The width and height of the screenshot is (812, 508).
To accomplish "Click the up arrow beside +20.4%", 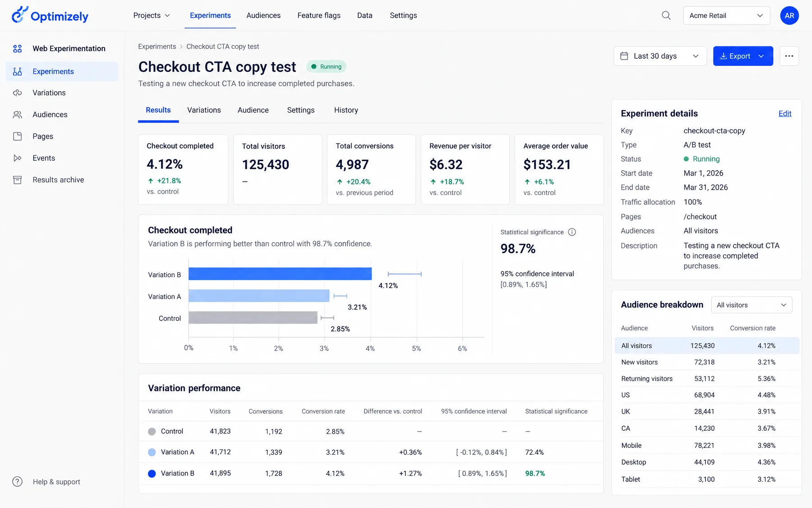I will tap(340, 182).
